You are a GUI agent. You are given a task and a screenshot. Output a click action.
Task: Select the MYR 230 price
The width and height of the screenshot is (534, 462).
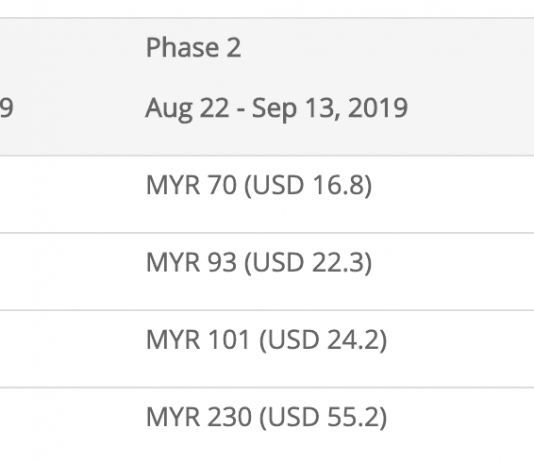pos(199,417)
